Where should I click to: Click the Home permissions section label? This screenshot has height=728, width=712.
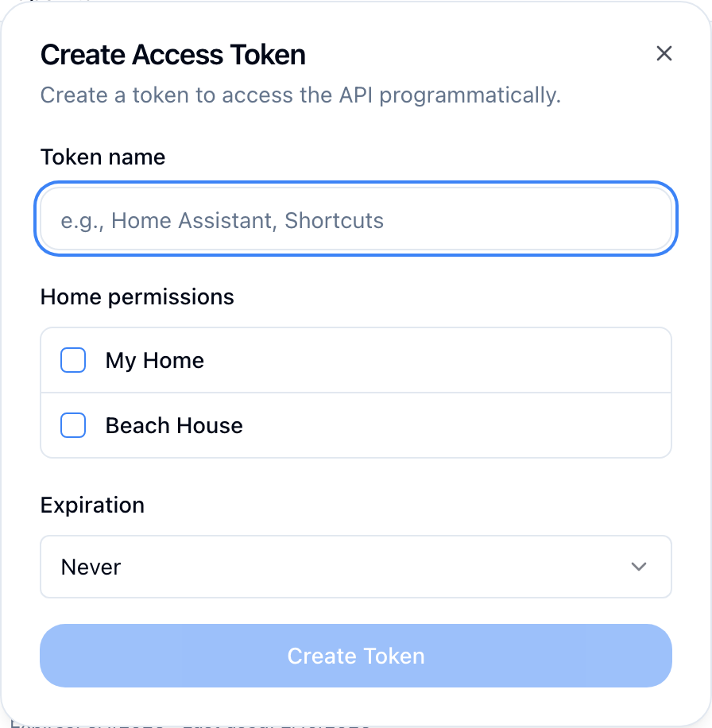(x=137, y=296)
